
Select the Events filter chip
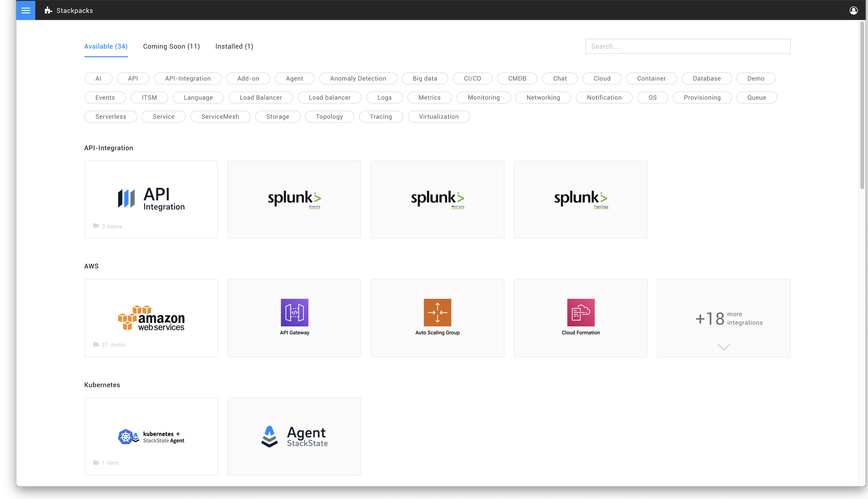tap(105, 98)
